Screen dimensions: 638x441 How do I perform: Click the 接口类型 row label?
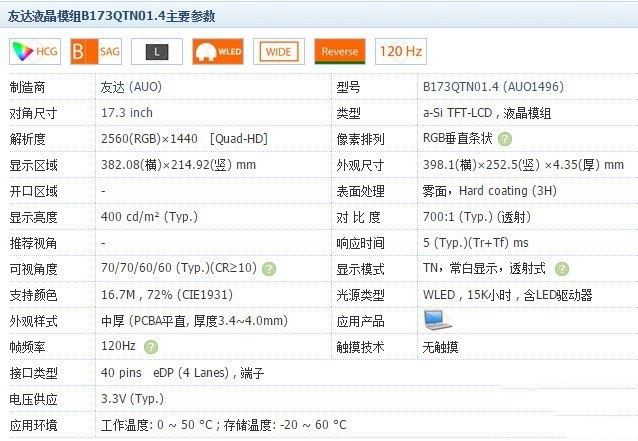pyautogui.click(x=33, y=373)
